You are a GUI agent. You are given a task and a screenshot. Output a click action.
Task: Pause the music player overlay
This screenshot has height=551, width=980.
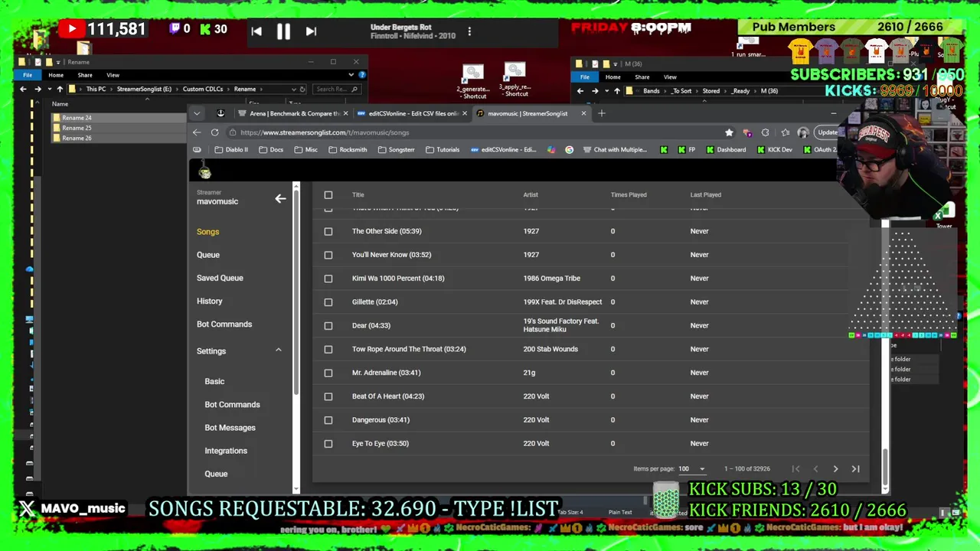[x=283, y=31]
